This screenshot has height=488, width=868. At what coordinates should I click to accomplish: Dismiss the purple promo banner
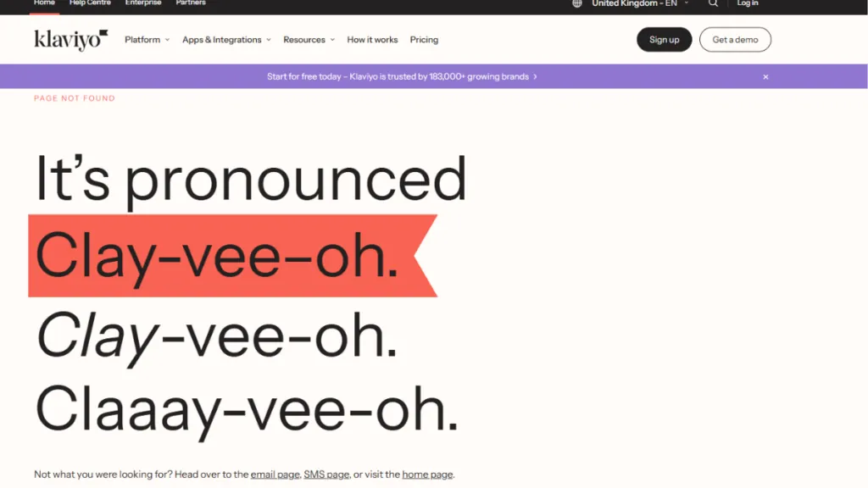point(765,77)
